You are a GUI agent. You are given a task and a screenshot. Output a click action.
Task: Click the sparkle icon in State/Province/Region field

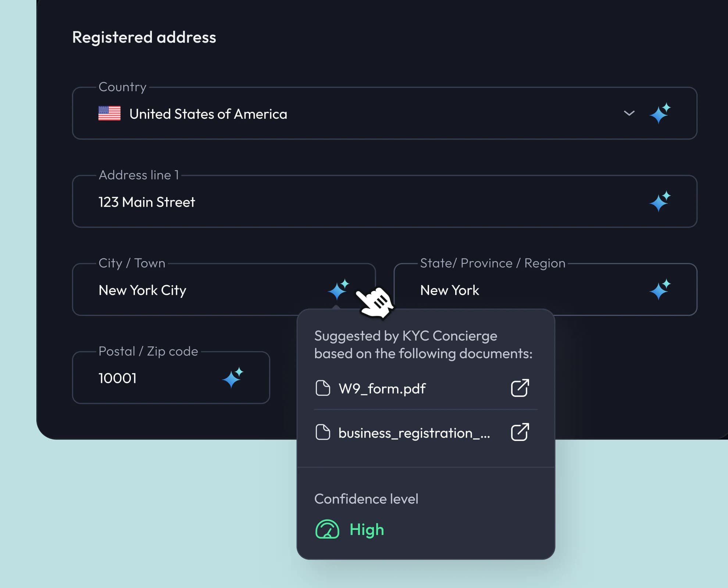click(660, 289)
